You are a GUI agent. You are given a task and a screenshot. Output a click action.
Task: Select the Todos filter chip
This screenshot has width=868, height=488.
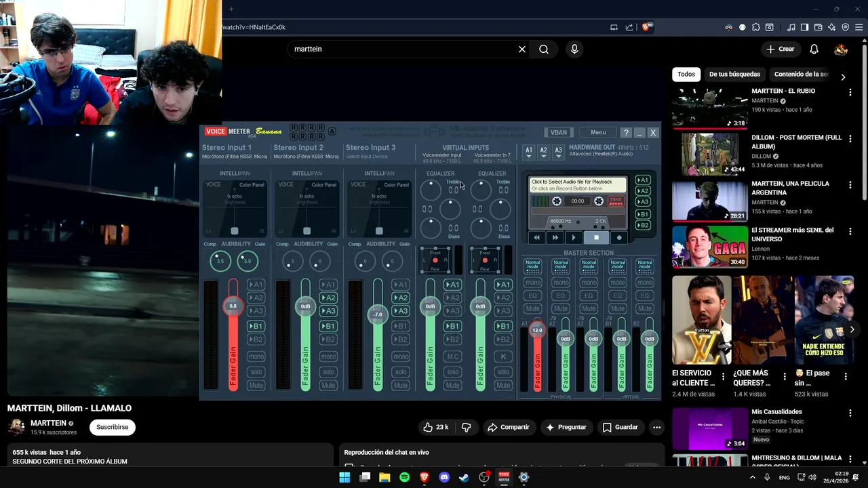pyautogui.click(x=686, y=75)
